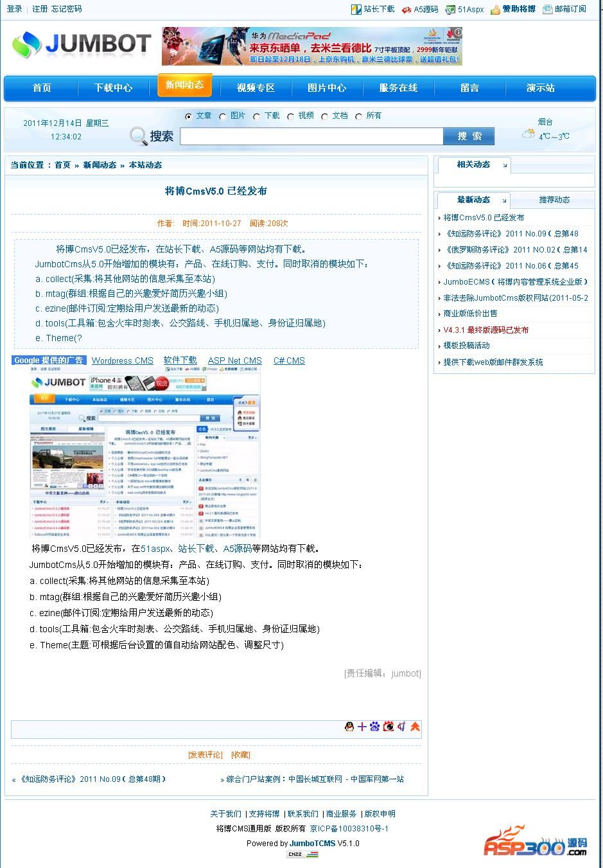This screenshot has width=603, height=868.
Task: Open the 首页 navigation menu item
Action: point(42,88)
